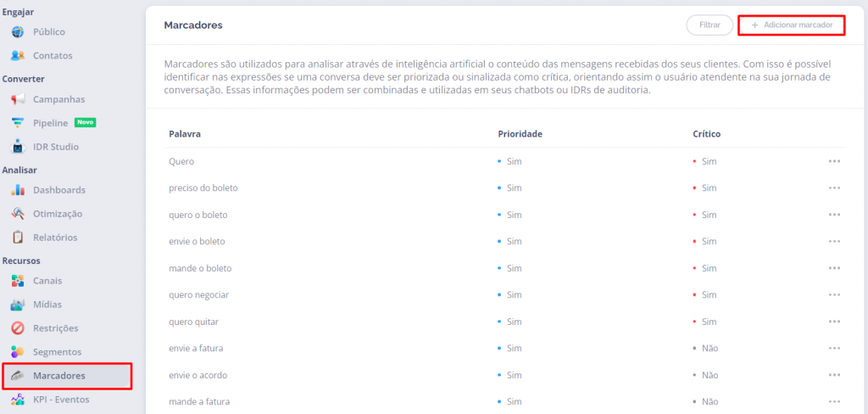Open row menu for envie a fatura

pyautogui.click(x=834, y=349)
